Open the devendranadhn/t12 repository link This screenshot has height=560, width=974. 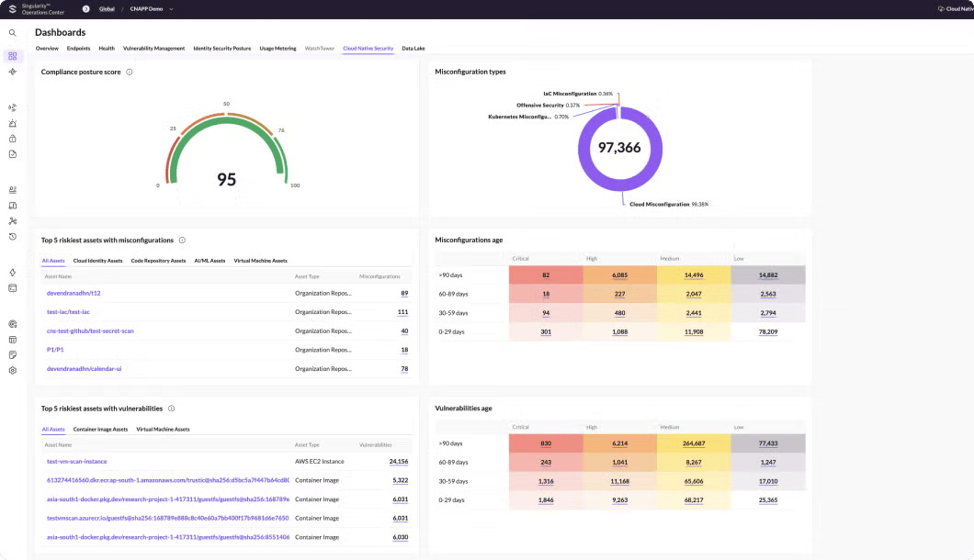tap(73, 293)
